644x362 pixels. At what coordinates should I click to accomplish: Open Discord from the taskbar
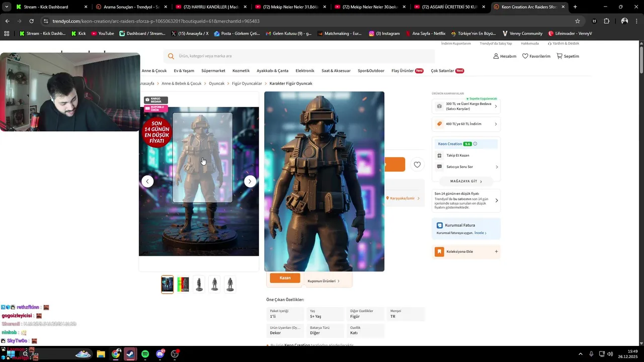160,354
